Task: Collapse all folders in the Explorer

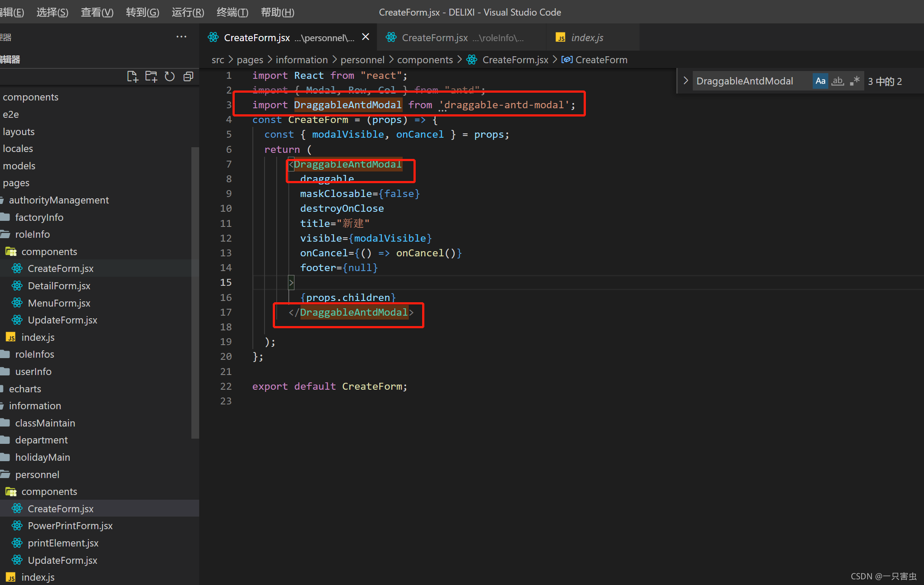Action: [188, 76]
